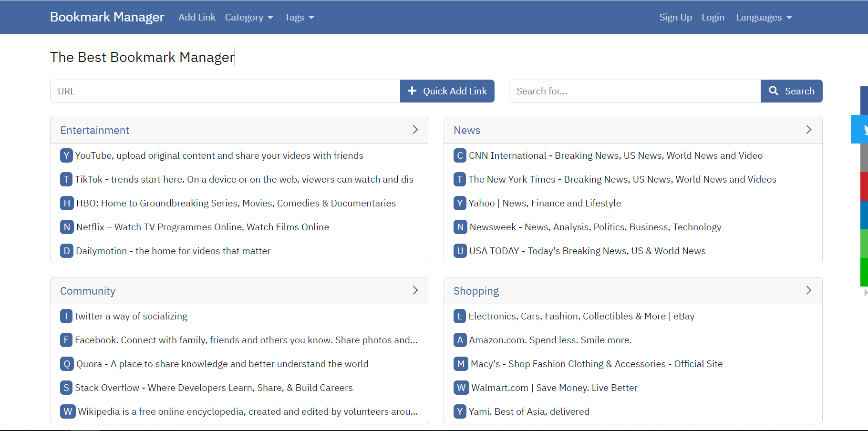
Task: Click the Facebook "F" icon in Community
Action: 66,340
